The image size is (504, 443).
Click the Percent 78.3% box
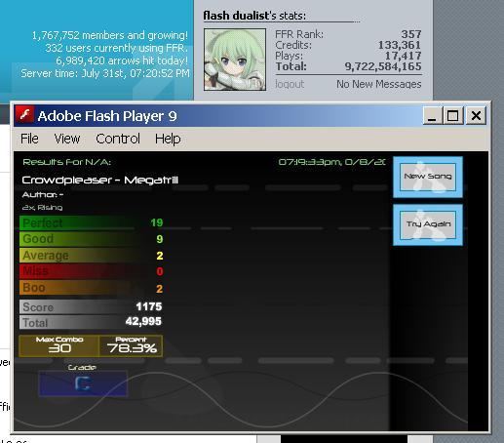tap(131, 345)
